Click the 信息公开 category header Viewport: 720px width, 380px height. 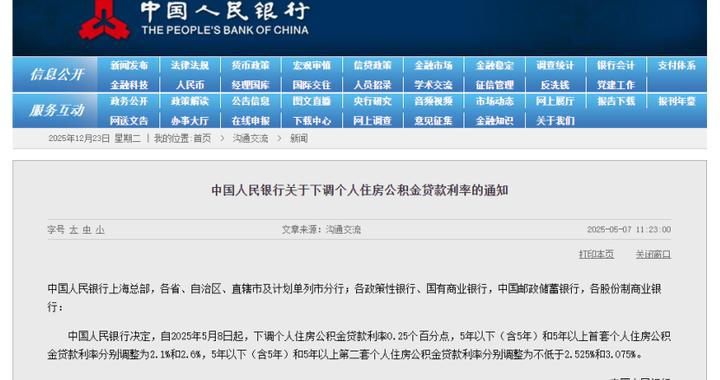coord(57,74)
